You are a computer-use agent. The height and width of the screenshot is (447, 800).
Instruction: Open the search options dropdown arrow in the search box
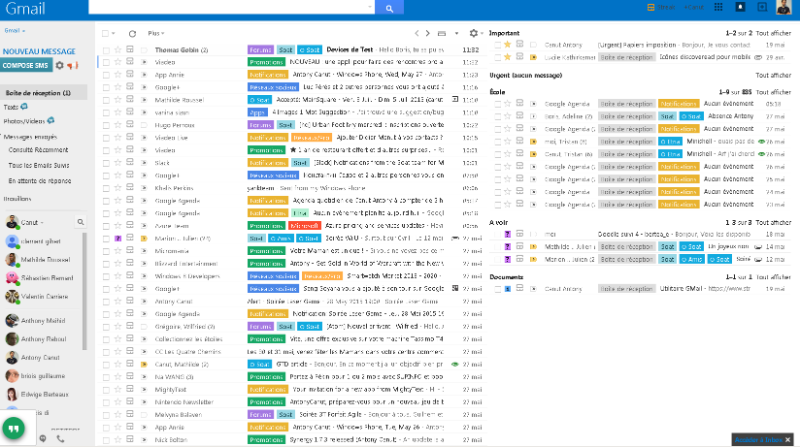pos(370,7)
